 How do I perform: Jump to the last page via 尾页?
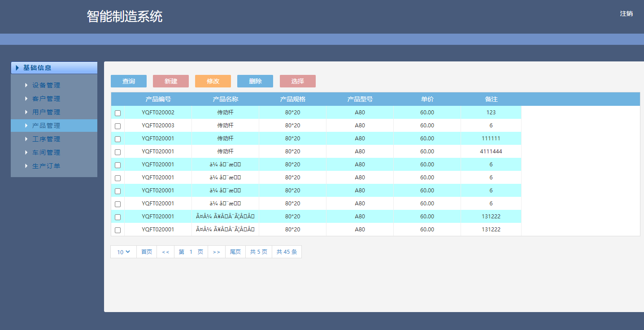235,252
